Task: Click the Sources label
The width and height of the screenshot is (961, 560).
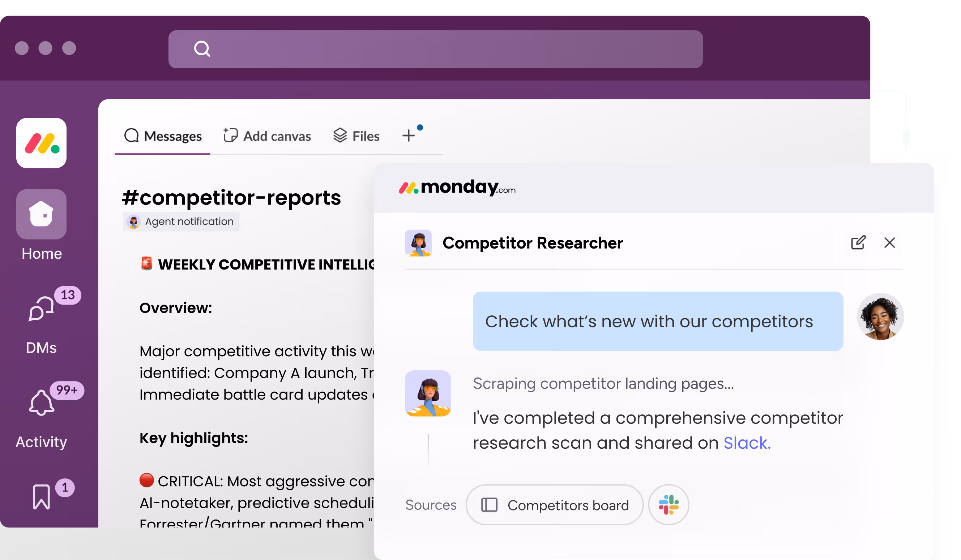Action: click(x=431, y=505)
